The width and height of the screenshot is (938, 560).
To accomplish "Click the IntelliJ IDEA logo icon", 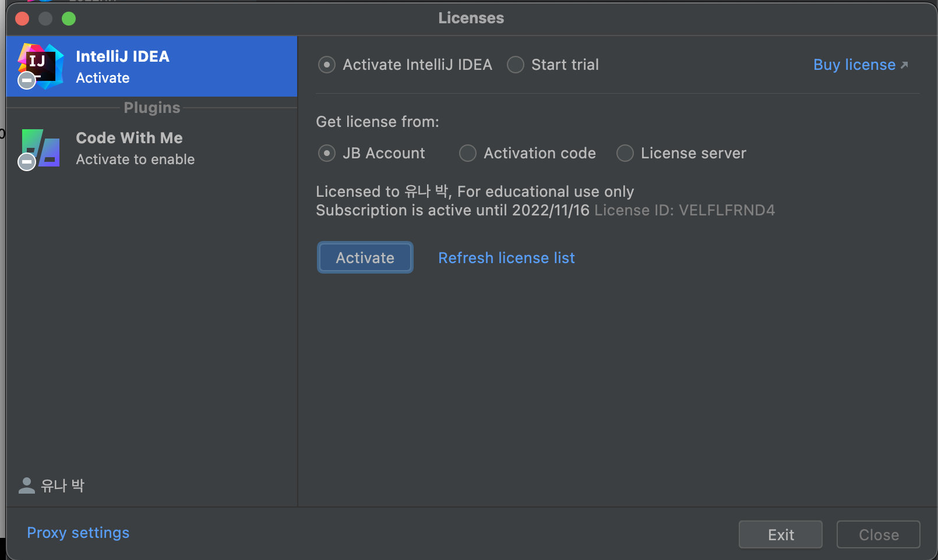I will point(40,66).
